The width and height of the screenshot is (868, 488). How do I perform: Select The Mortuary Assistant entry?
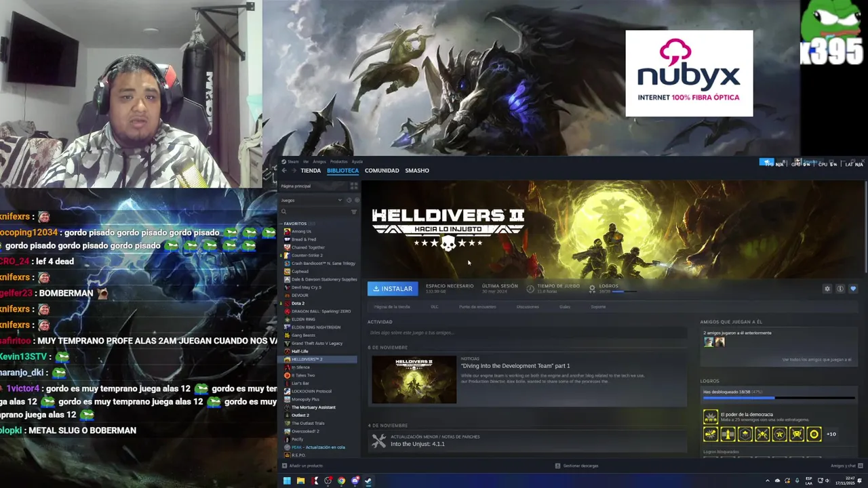click(313, 407)
